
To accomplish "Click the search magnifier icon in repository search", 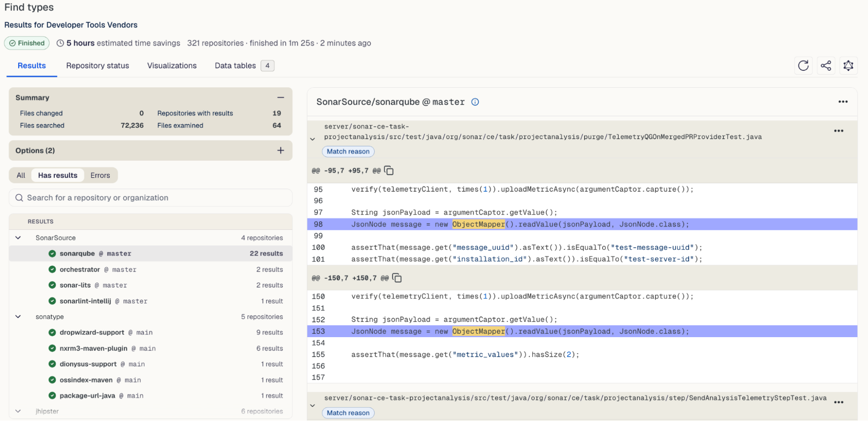I will [19, 198].
